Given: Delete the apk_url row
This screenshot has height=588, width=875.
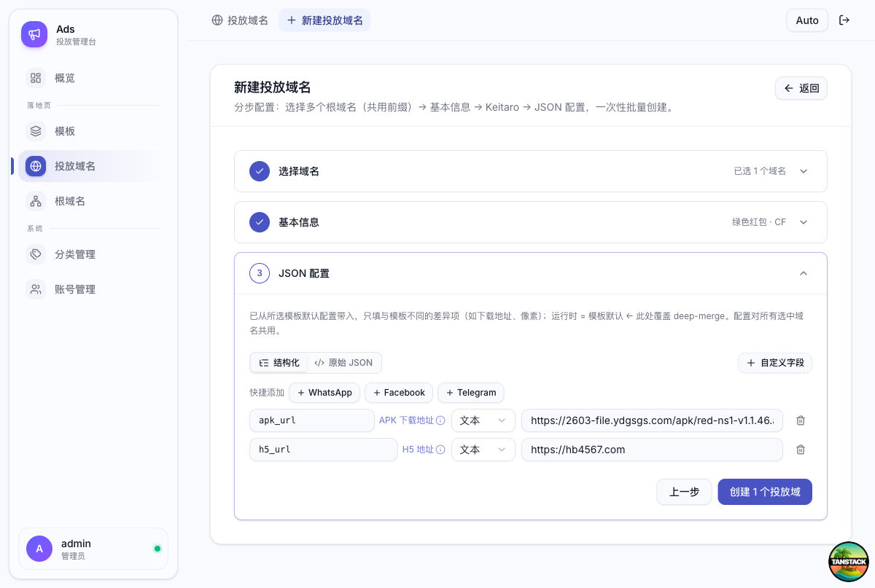Looking at the screenshot, I should [801, 420].
